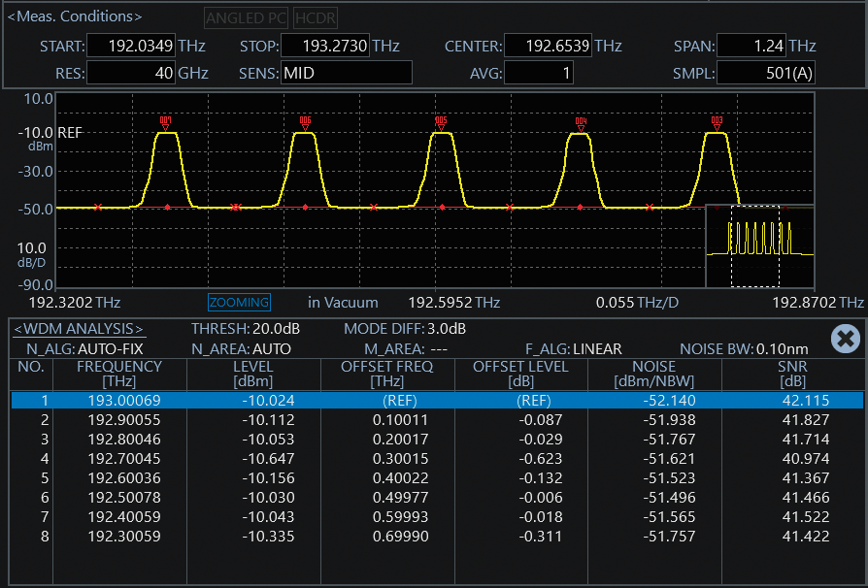Open the SENS sensitivity field showing MID

click(346, 73)
